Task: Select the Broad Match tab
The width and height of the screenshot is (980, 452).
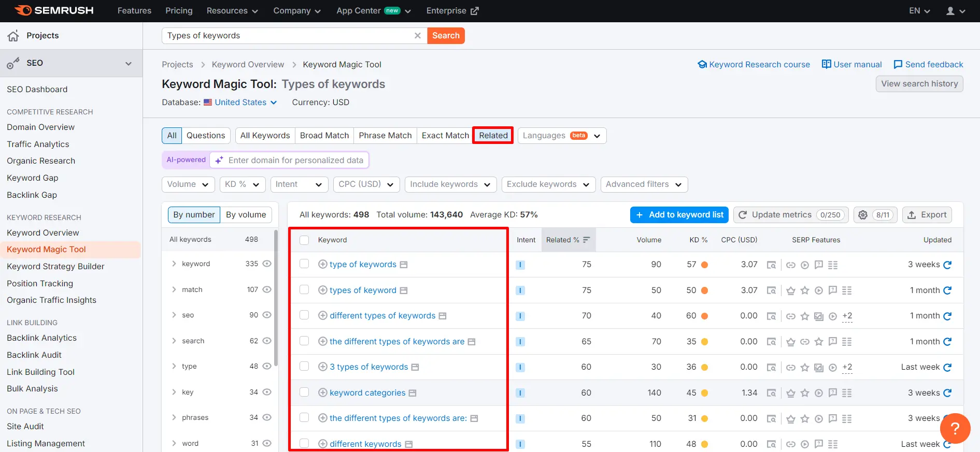Action: [x=324, y=136]
